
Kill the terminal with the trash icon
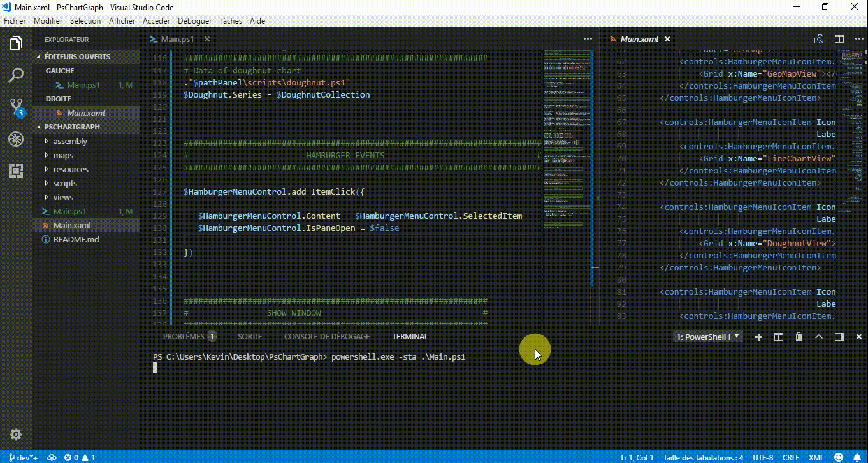click(x=799, y=336)
